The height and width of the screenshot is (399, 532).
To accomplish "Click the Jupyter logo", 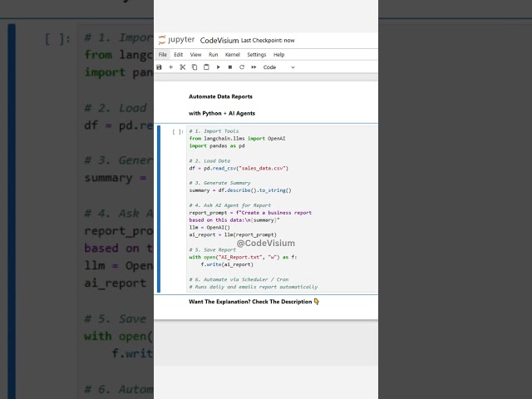I will pyautogui.click(x=176, y=40).
